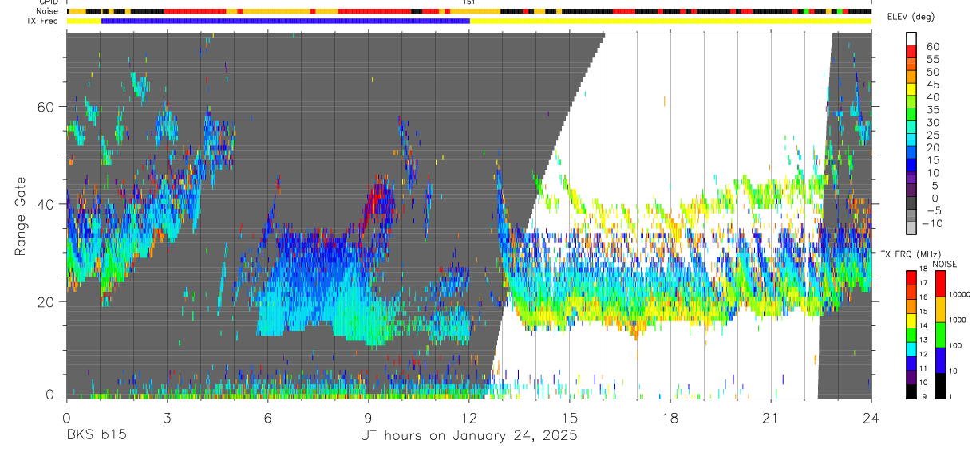Click the '6' tick label on UT hours axis
The width and height of the screenshot is (980, 452).
[267, 418]
